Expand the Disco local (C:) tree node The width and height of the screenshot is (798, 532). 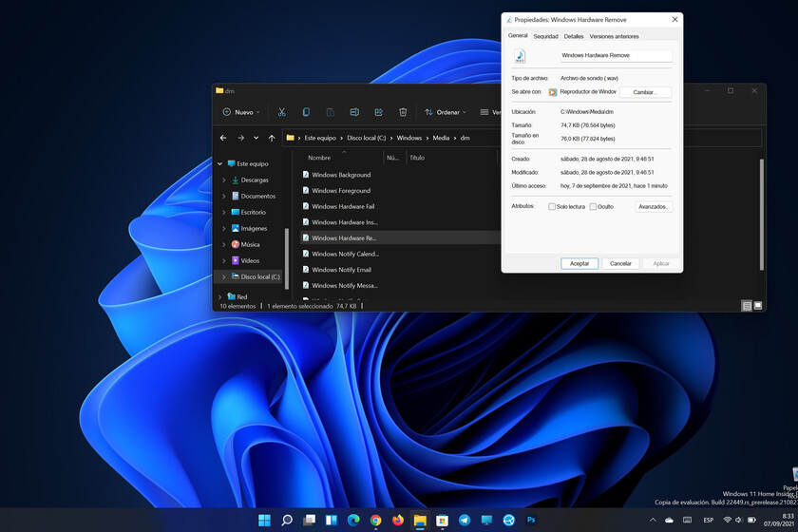[x=224, y=277]
